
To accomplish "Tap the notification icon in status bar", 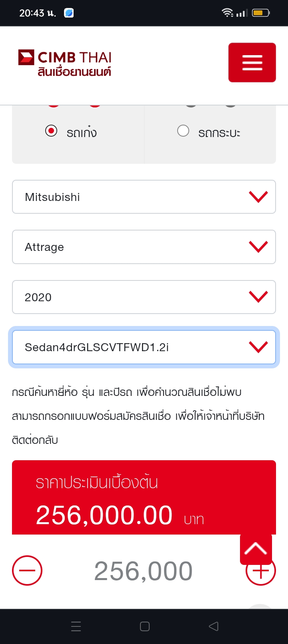I will 69,13.
